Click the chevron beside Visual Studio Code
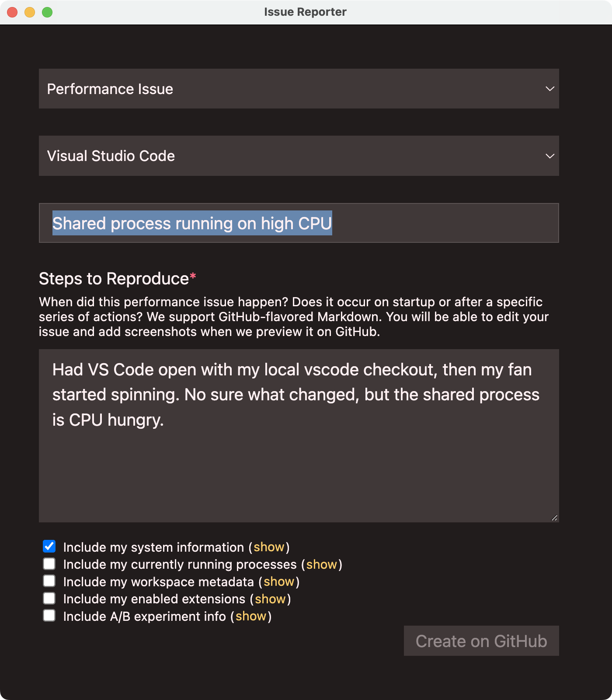 [x=550, y=156]
